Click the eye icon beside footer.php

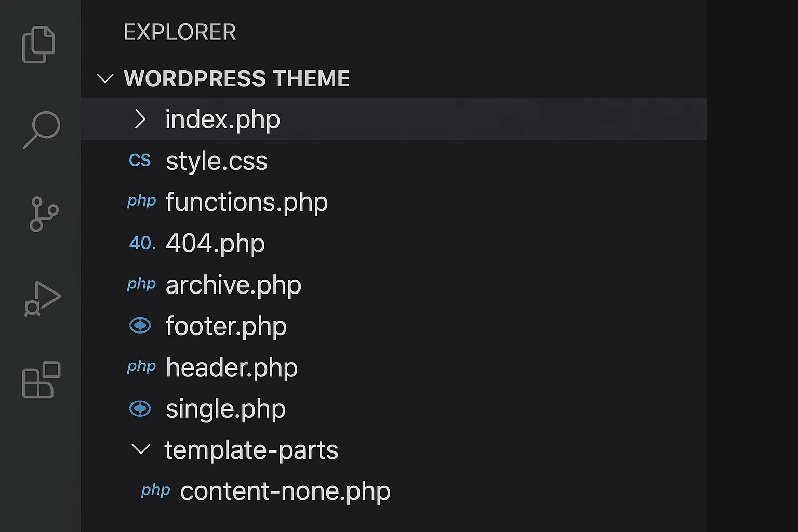point(140,325)
